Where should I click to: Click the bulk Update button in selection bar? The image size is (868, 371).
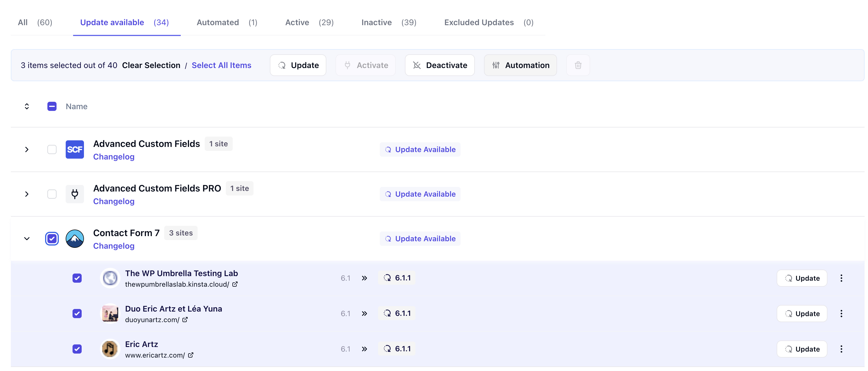click(298, 65)
